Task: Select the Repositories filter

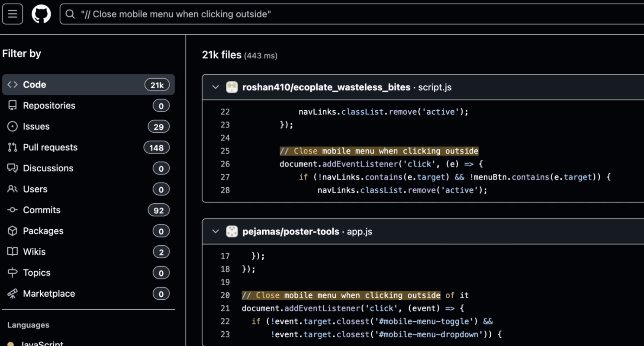Action: pos(88,106)
